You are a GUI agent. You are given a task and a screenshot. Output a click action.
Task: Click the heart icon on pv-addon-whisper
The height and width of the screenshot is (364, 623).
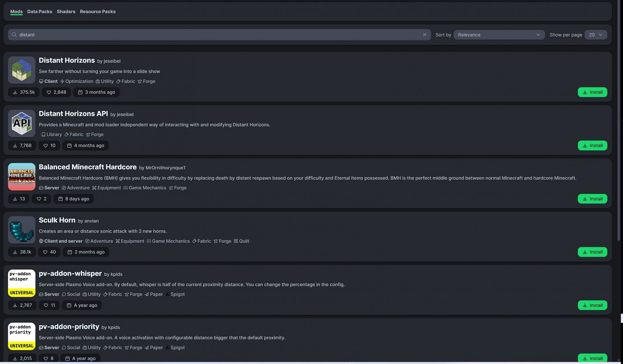(45, 305)
